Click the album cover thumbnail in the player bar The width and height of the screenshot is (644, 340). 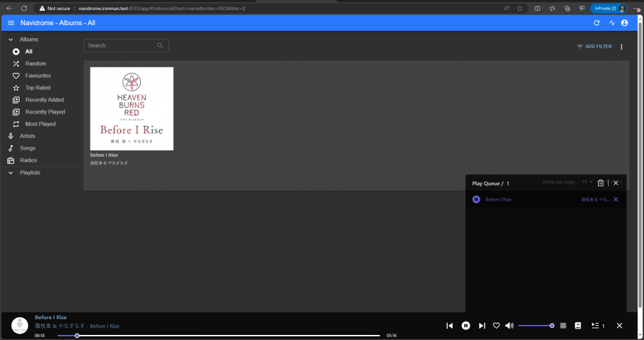19,326
